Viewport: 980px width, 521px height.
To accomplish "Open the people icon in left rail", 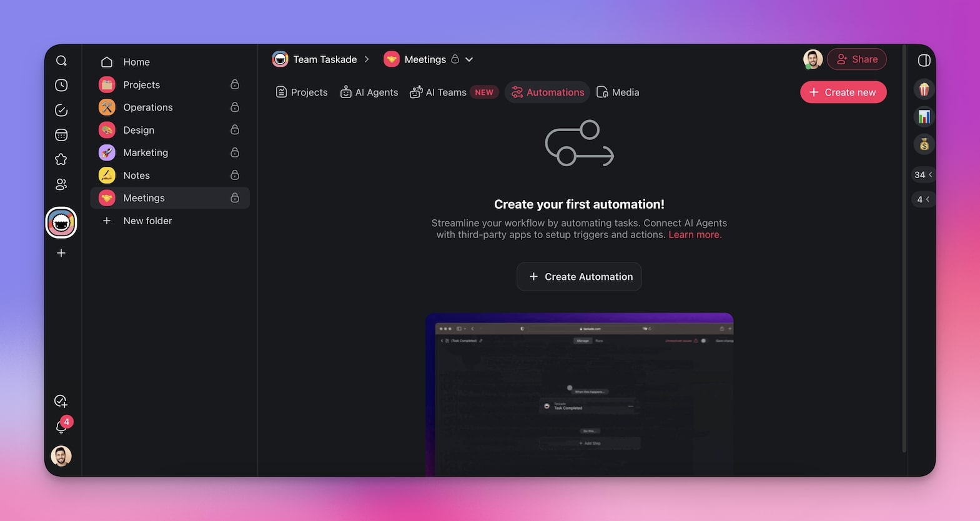I will [x=61, y=184].
